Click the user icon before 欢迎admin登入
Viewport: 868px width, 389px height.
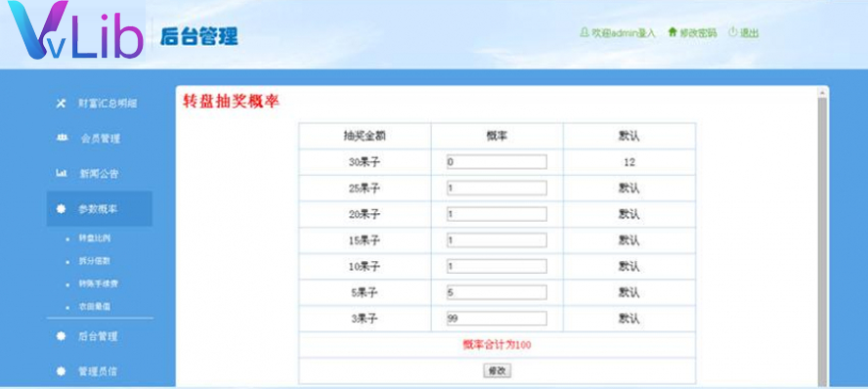[x=584, y=32]
